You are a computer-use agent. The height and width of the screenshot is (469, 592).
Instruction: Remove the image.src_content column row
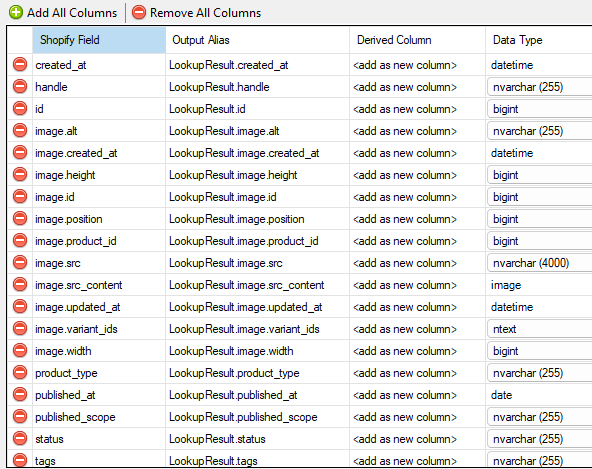(20, 284)
